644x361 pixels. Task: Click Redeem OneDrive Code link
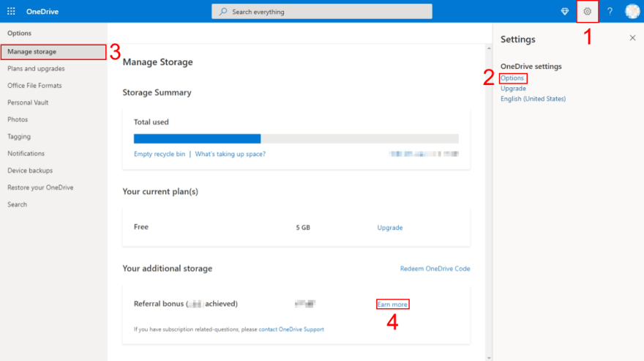435,269
